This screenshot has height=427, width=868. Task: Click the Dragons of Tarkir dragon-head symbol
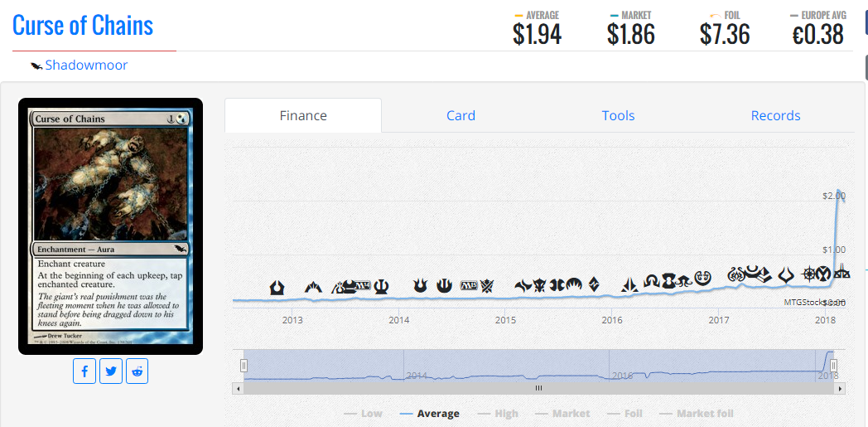[x=540, y=285]
